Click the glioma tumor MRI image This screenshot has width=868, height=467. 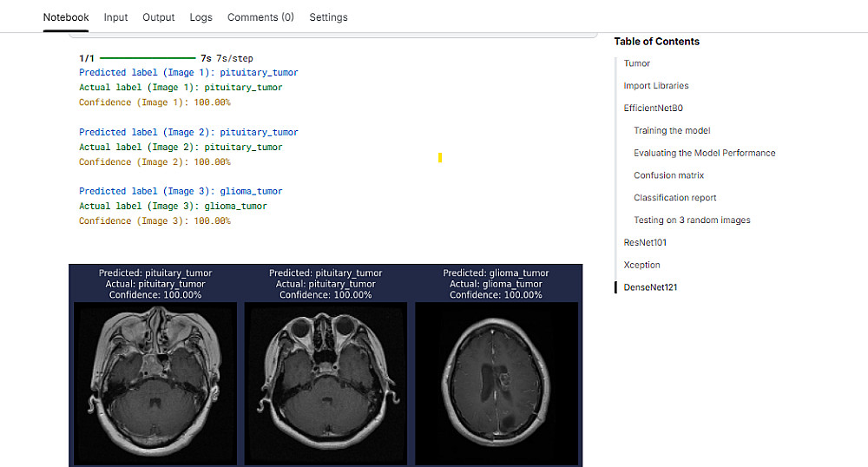(496, 383)
